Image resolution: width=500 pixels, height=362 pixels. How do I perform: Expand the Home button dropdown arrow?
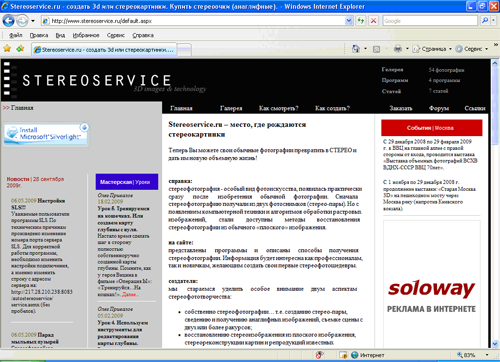click(365, 49)
